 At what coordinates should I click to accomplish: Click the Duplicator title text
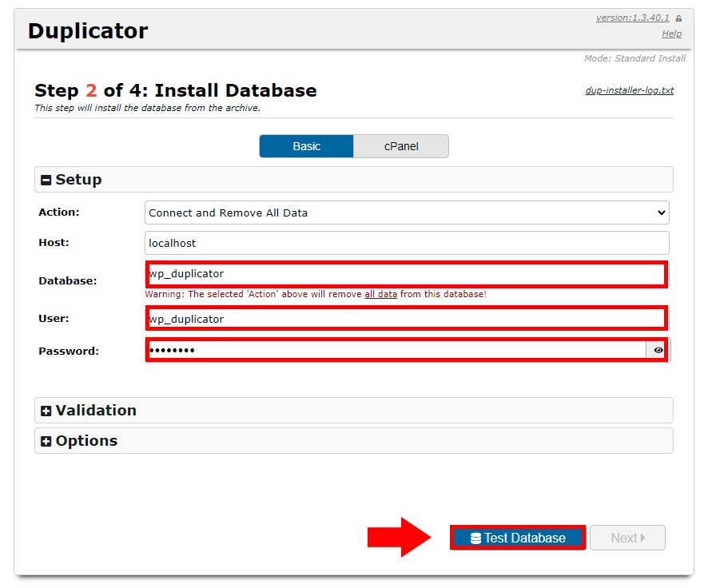click(x=88, y=31)
